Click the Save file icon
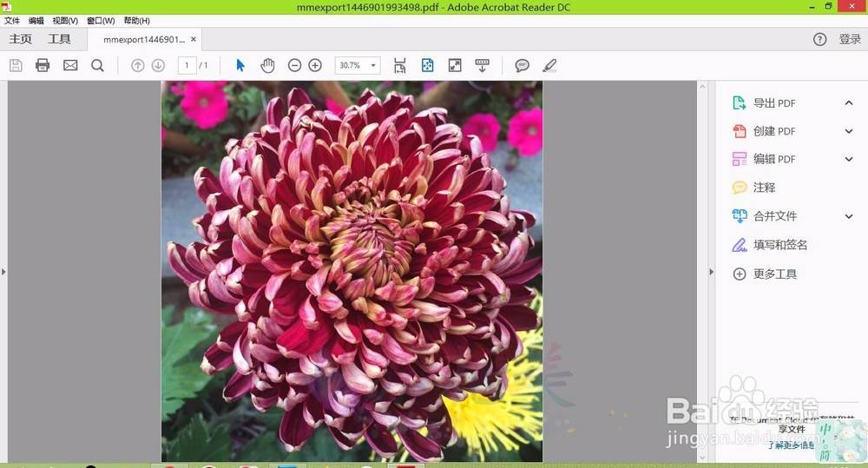The image size is (868, 468). click(16, 65)
